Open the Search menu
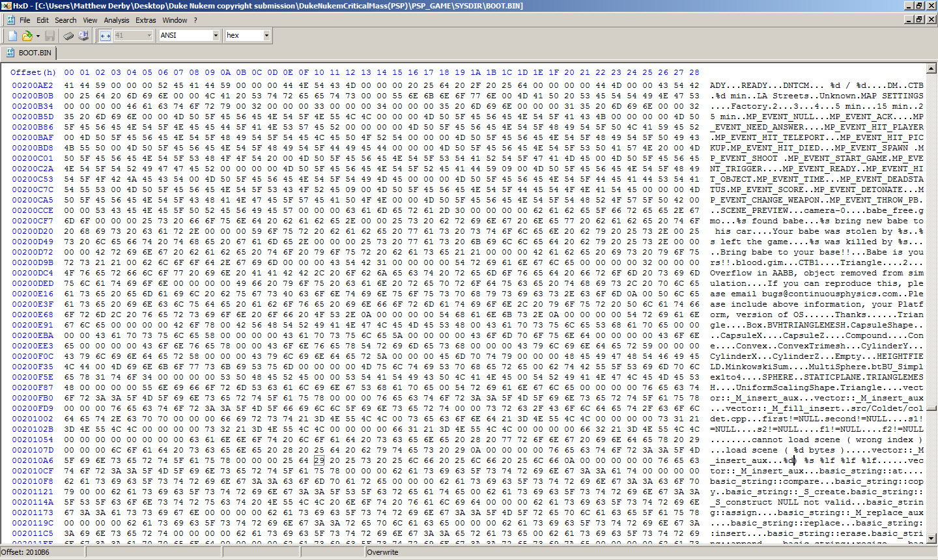Screen dimensions: 938x560 click(x=65, y=20)
